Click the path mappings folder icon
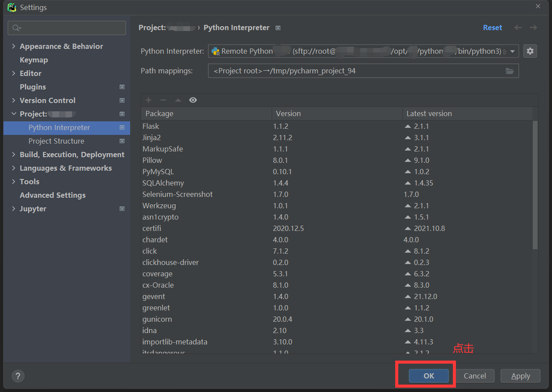This screenshot has width=552, height=392. point(510,71)
